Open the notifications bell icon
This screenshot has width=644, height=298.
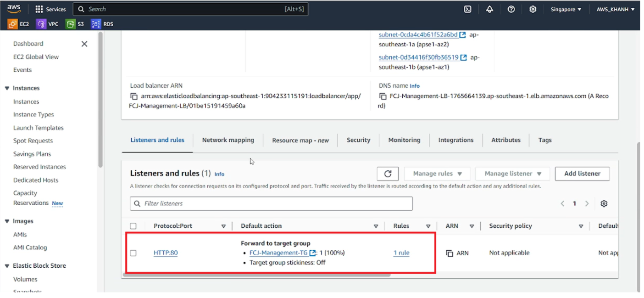click(x=489, y=9)
